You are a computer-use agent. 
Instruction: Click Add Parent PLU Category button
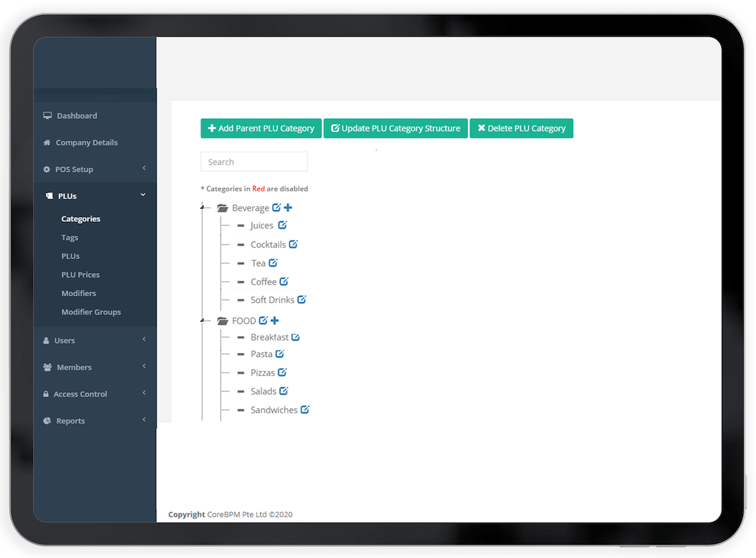[261, 128]
